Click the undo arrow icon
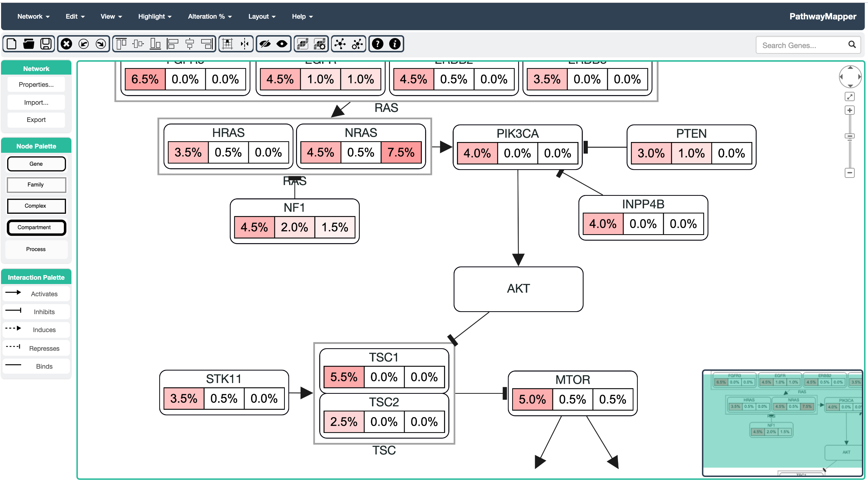868x482 pixels. tap(84, 44)
